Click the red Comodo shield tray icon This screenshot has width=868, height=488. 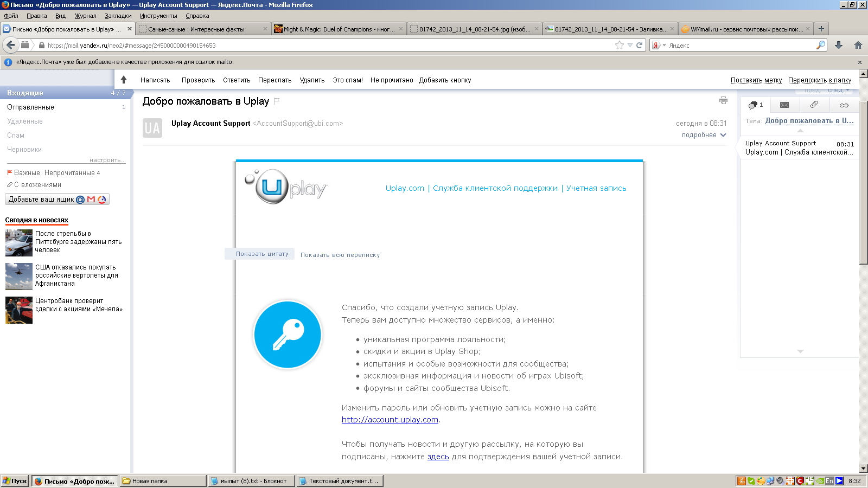coord(800,481)
